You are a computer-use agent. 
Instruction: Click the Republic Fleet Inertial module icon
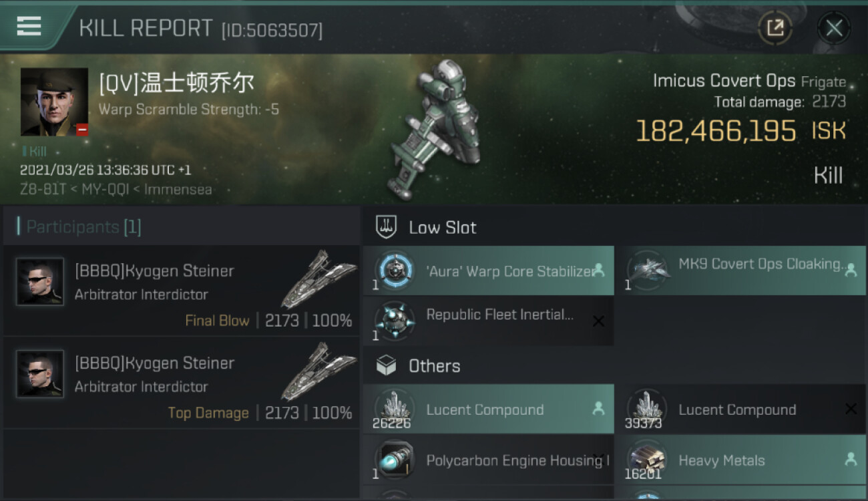click(x=395, y=321)
